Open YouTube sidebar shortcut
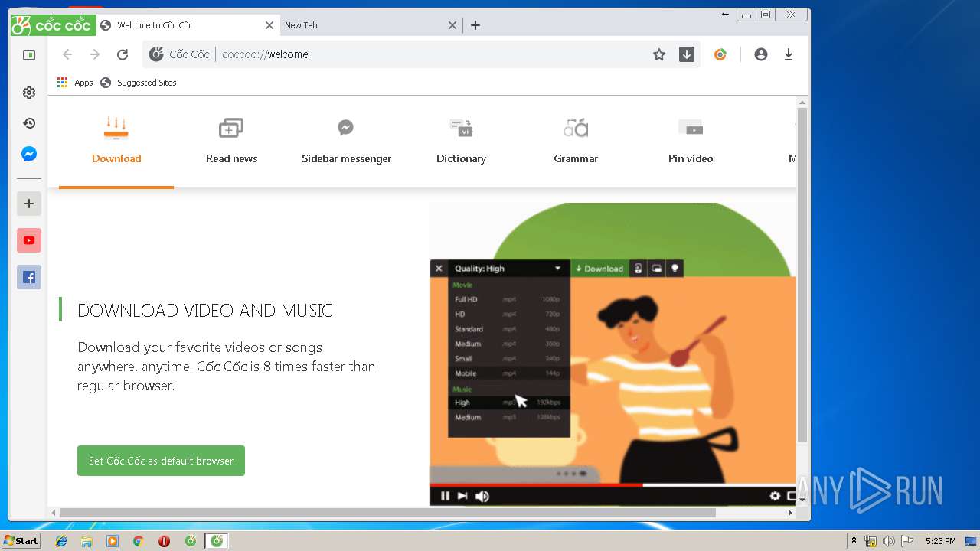The image size is (980, 551). click(x=29, y=240)
